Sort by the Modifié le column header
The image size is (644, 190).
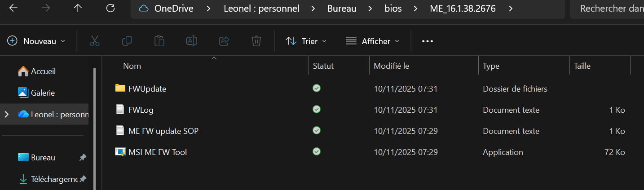(x=391, y=66)
